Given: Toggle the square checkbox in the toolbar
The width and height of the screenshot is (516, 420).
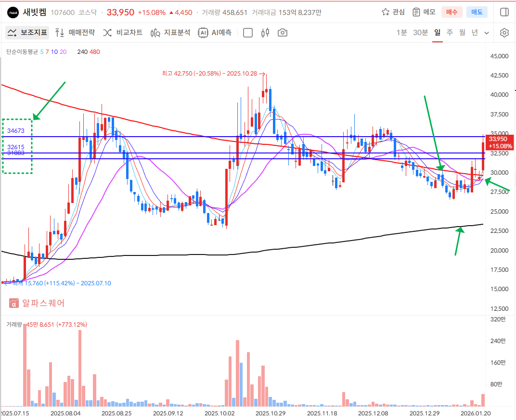Looking at the screenshot, I should (248, 33).
